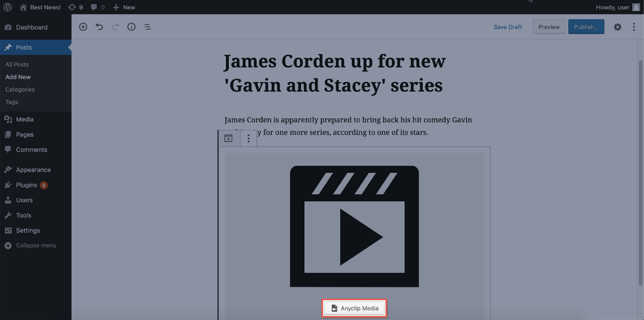Viewport: 644px width, 320px height.
Task: Open the WordPress logo menu
Action: point(8,7)
